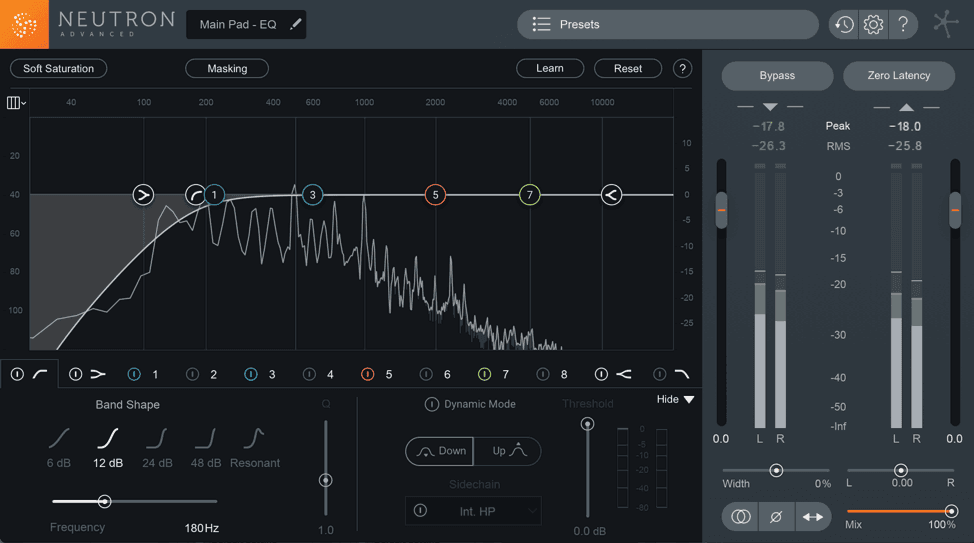Adjust the Frequency slider handle
Image resolution: width=974 pixels, height=543 pixels.
click(x=104, y=501)
